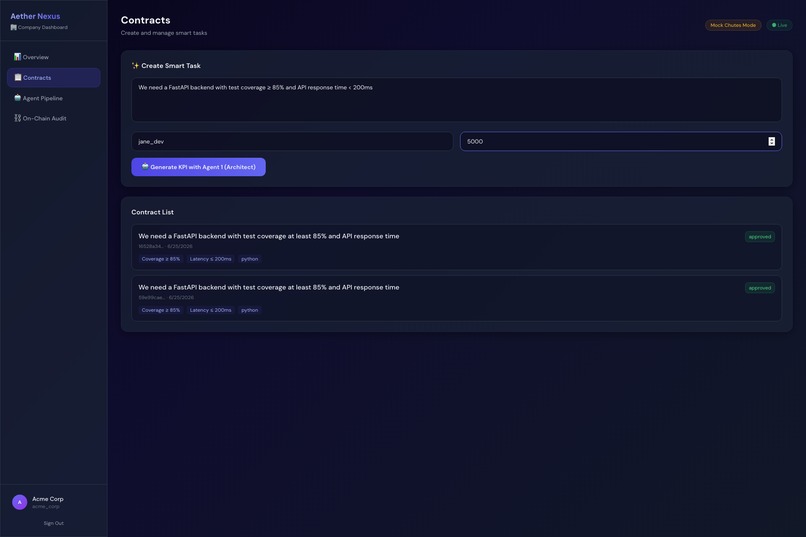Viewport: 806px width, 537px height.
Task: Click the green Live status indicator
Action: pyautogui.click(x=779, y=25)
